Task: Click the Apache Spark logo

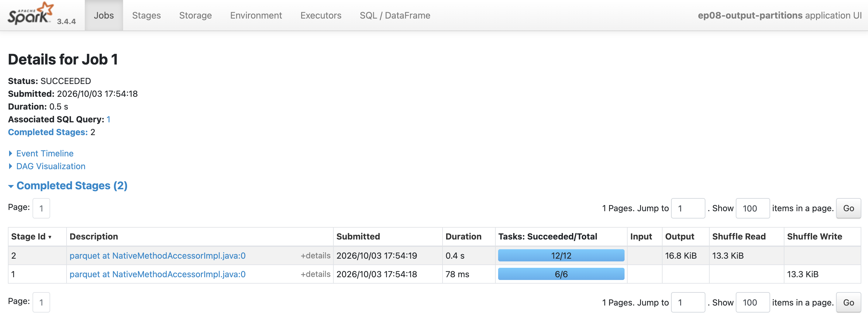Action: click(x=31, y=13)
